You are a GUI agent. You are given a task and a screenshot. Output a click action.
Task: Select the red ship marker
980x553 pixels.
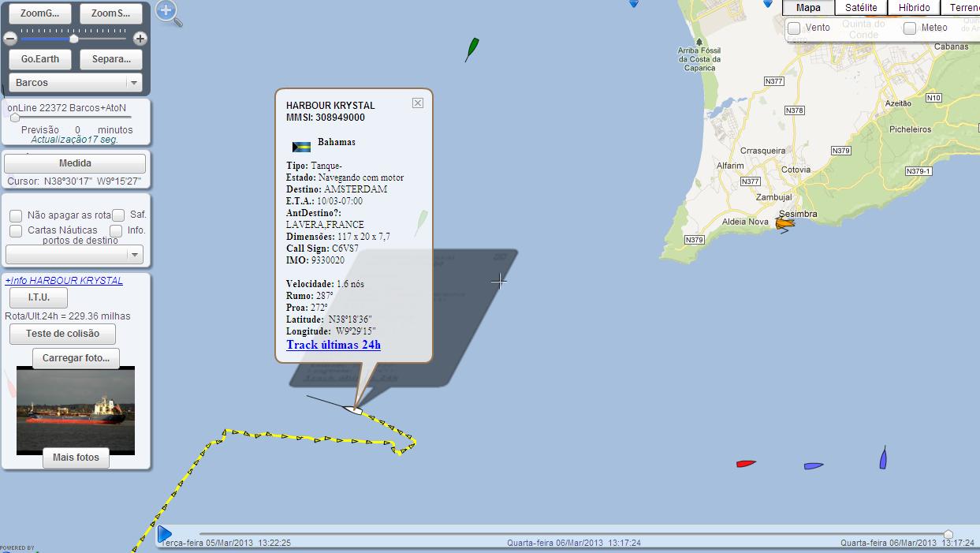[x=746, y=464]
